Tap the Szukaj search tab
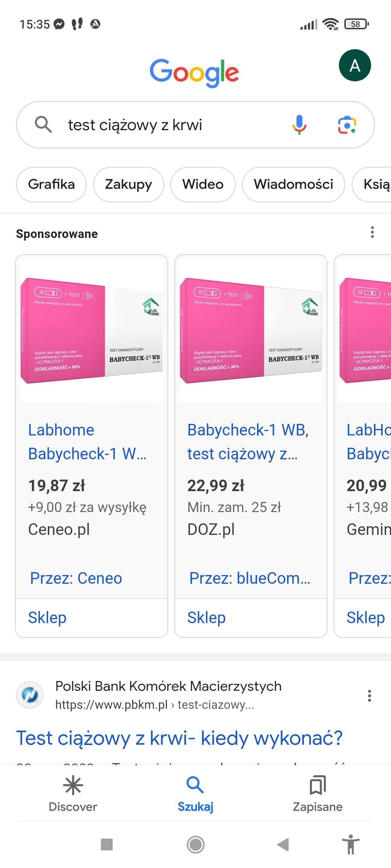This screenshot has height=868, width=391. (195, 794)
